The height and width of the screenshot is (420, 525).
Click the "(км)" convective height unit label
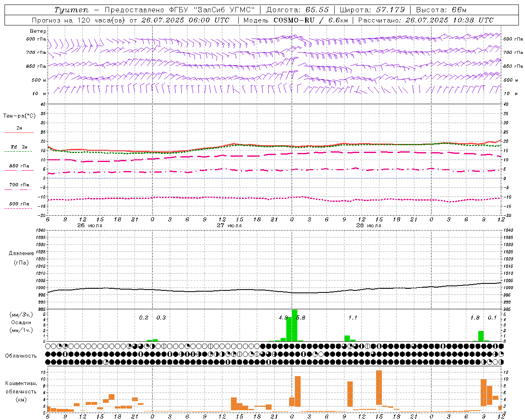coord(21,399)
